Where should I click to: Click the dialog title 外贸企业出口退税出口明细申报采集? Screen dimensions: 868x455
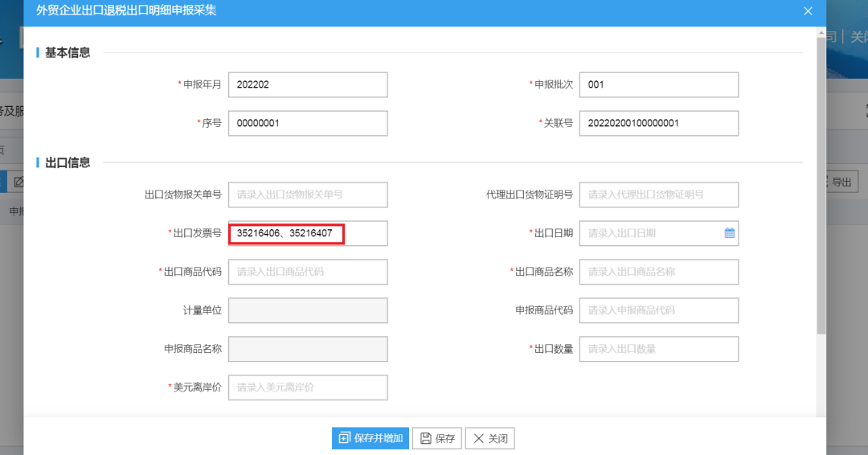[126, 10]
